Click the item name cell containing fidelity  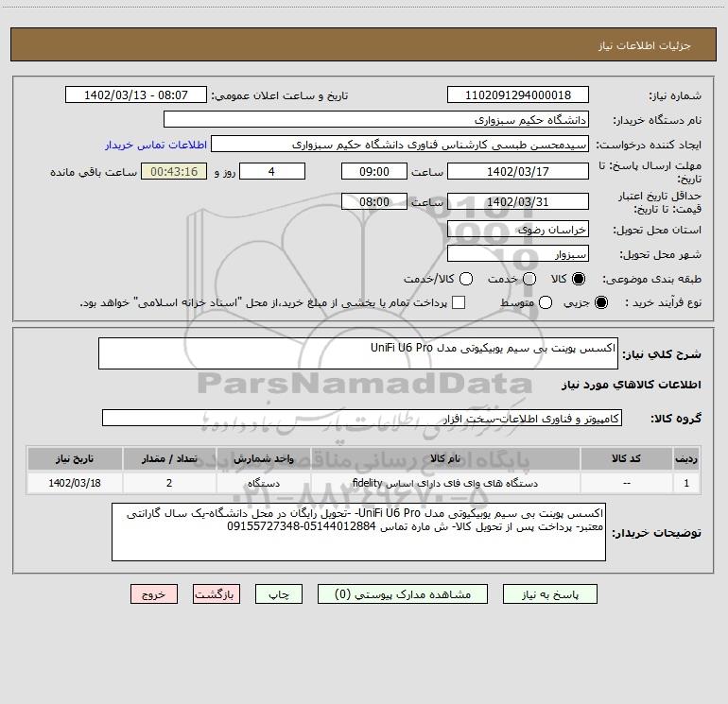445,483
